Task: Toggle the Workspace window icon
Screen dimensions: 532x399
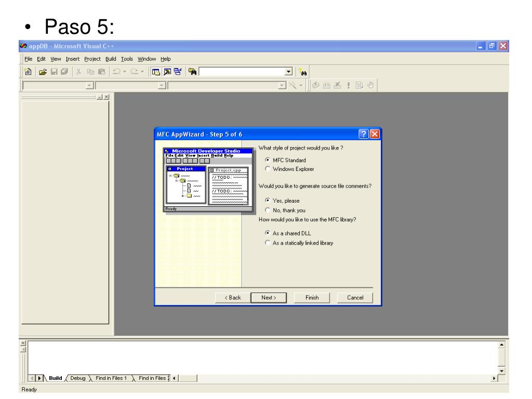Action: click(x=156, y=72)
